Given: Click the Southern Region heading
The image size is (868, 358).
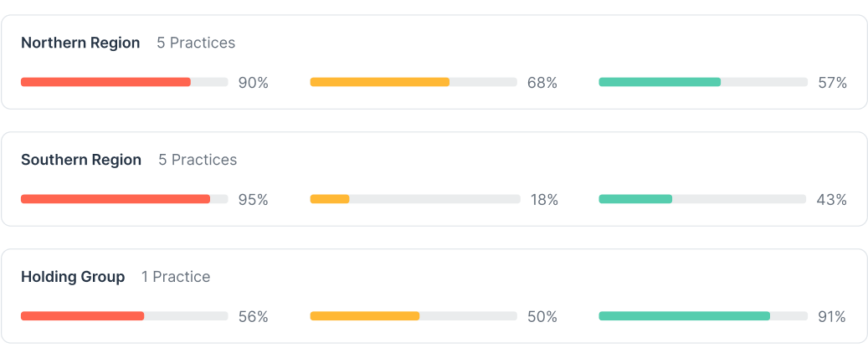Looking at the screenshot, I should coord(81,160).
